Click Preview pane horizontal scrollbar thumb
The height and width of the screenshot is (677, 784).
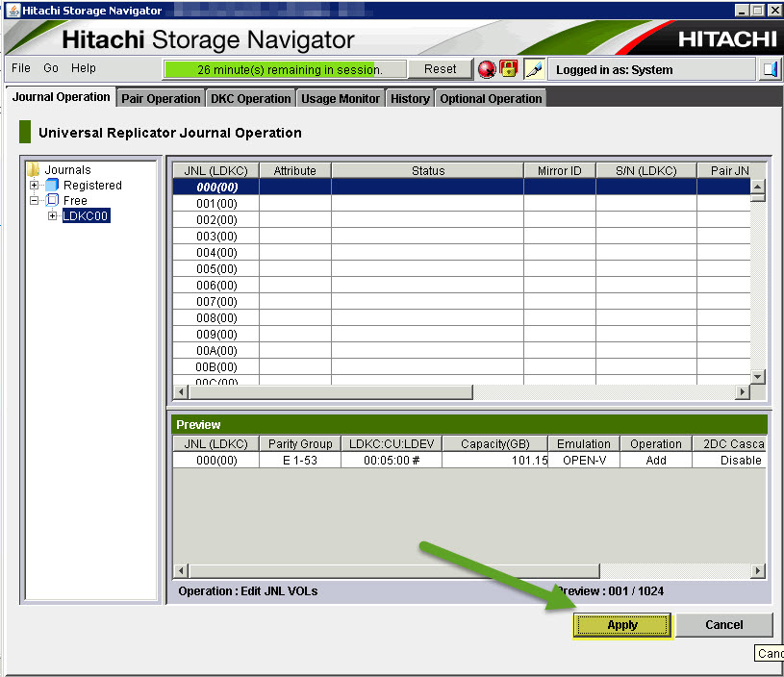click(394, 570)
